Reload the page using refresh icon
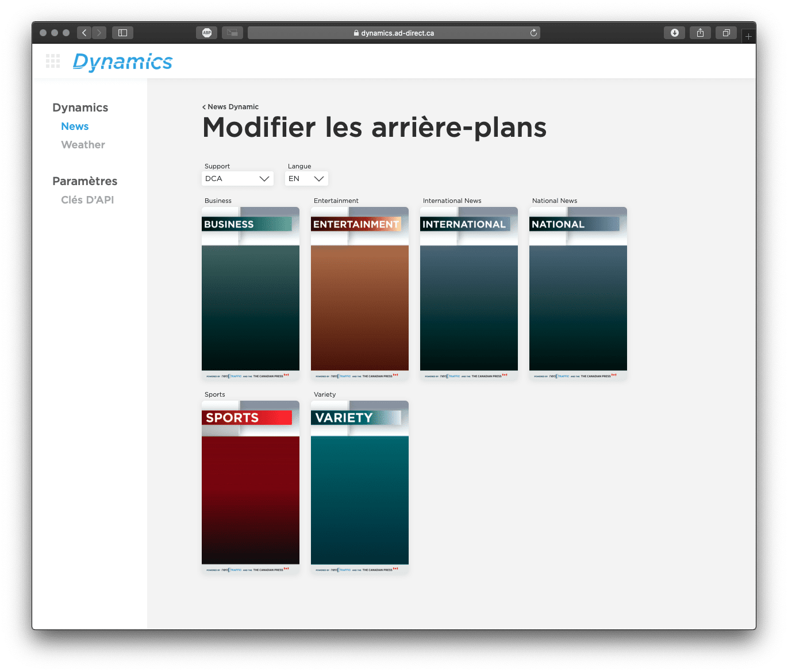 pos(533,33)
